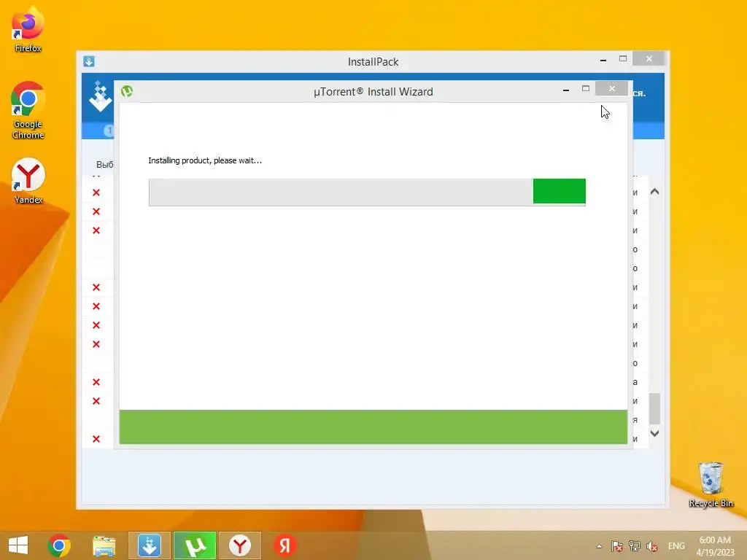Viewport: 747px width, 560px height.
Task: Click the installation progress bar
Action: (x=367, y=192)
